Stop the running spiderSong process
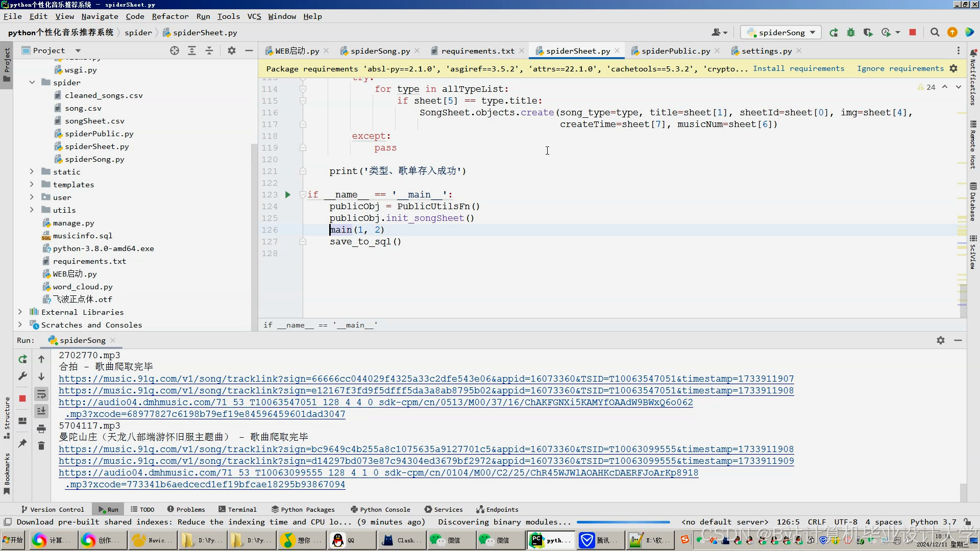 [x=913, y=33]
